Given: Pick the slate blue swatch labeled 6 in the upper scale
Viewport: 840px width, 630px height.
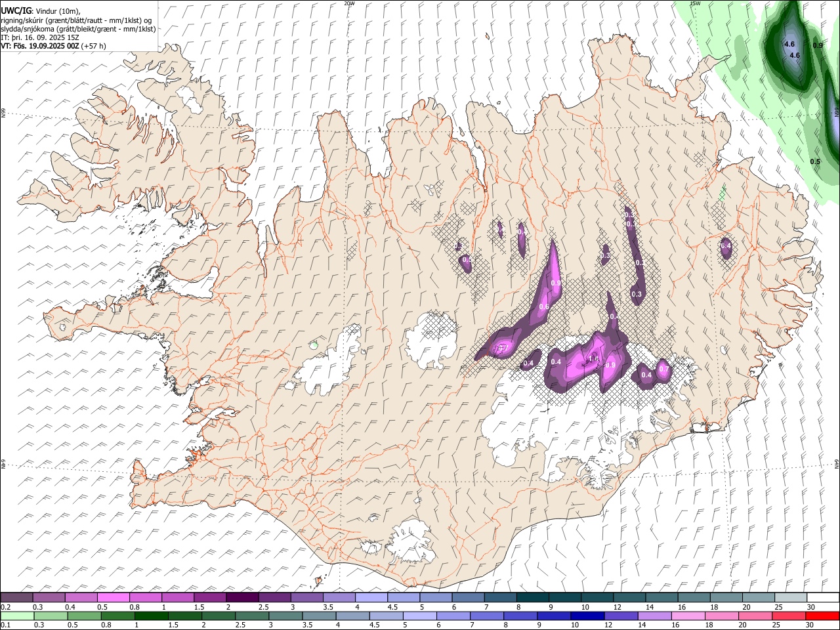Looking at the screenshot, I should point(468,597).
